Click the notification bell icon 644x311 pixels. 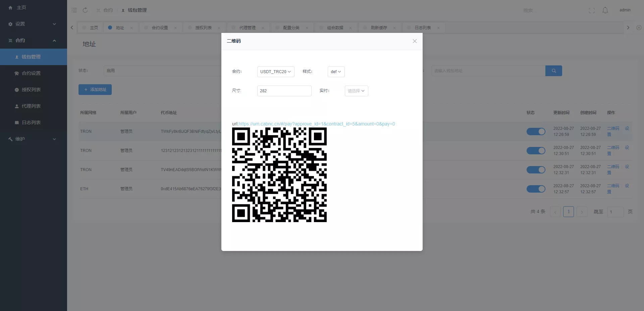[x=605, y=10]
